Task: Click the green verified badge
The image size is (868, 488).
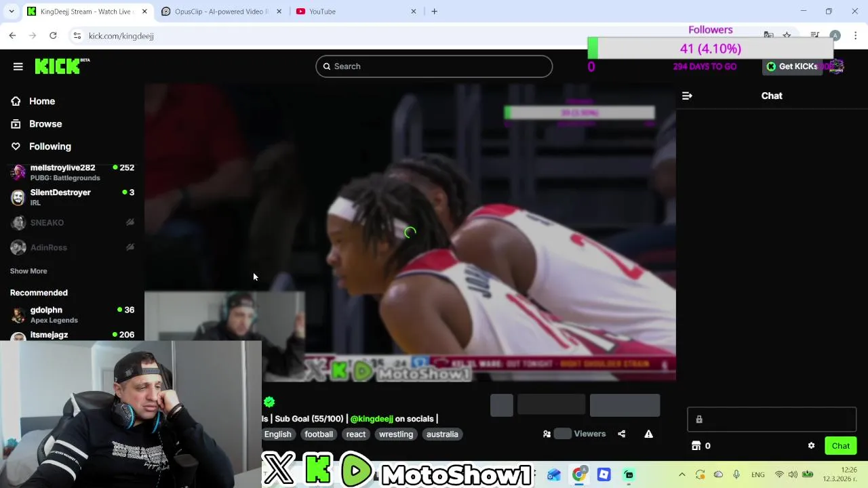Action: pos(269,402)
